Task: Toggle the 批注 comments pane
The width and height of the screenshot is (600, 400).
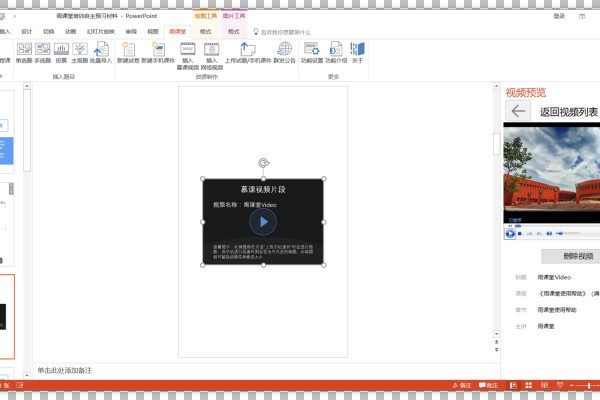Action: (x=488, y=385)
